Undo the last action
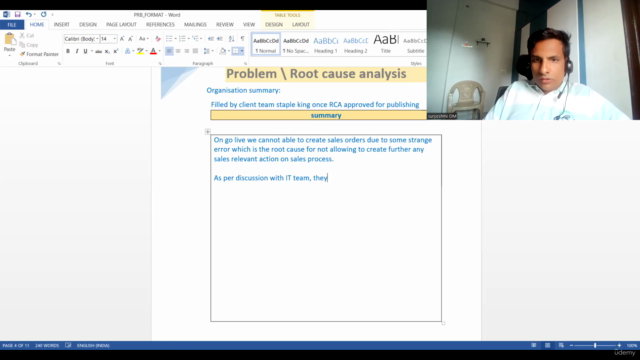This screenshot has height=360, width=640. click(28, 14)
